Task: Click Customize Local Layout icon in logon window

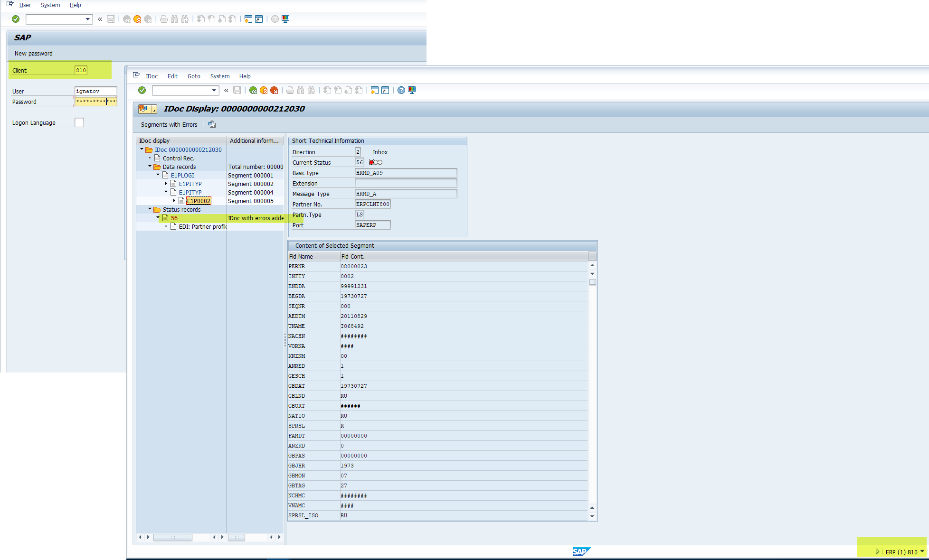Action: pyautogui.click(x=285, y=19)
